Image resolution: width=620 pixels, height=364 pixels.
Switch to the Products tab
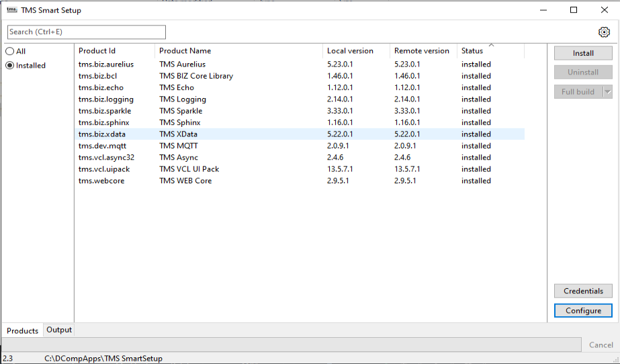22,330
